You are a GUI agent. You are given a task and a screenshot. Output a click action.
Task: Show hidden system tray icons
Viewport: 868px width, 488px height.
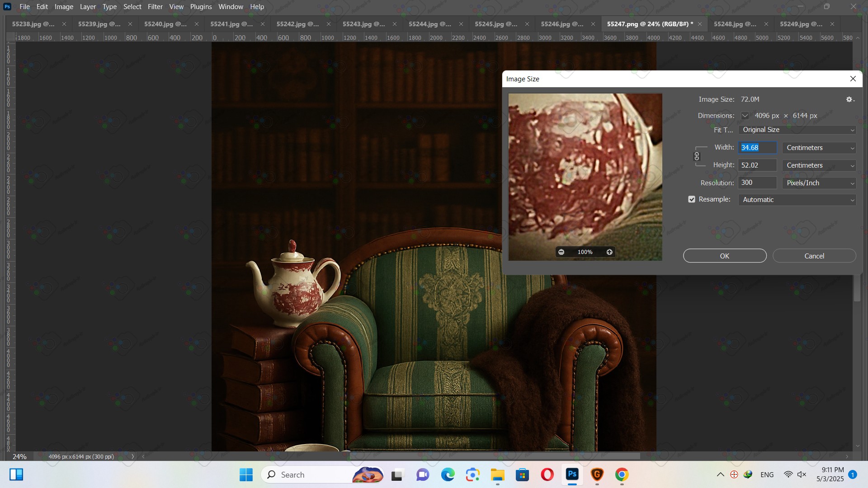coord(720,475)
